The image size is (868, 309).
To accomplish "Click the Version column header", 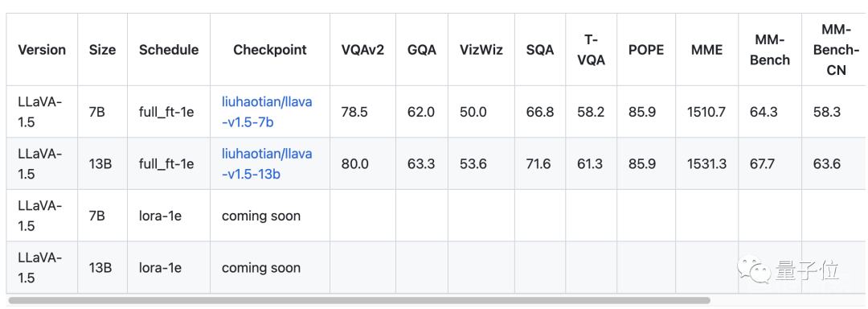I will click(42, 50).
